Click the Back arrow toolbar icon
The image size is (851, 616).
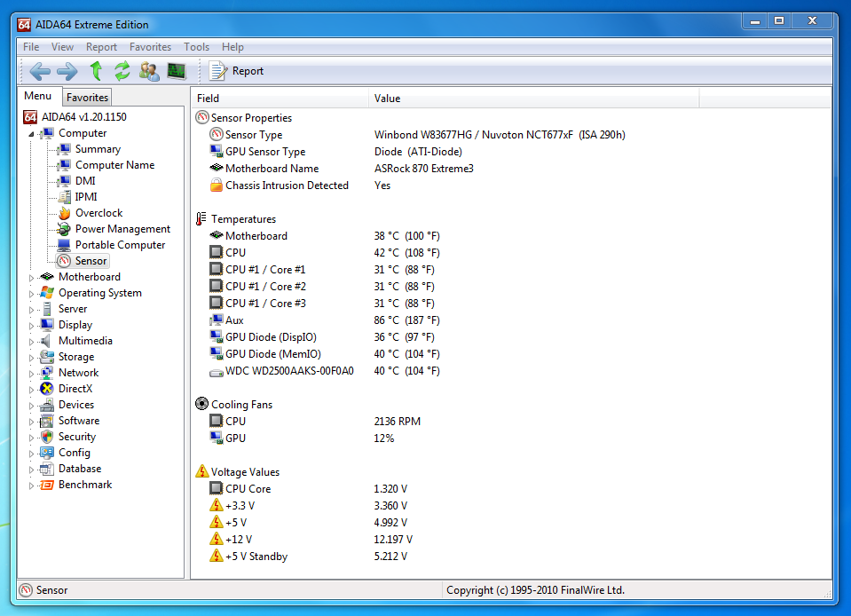[40, 71]
